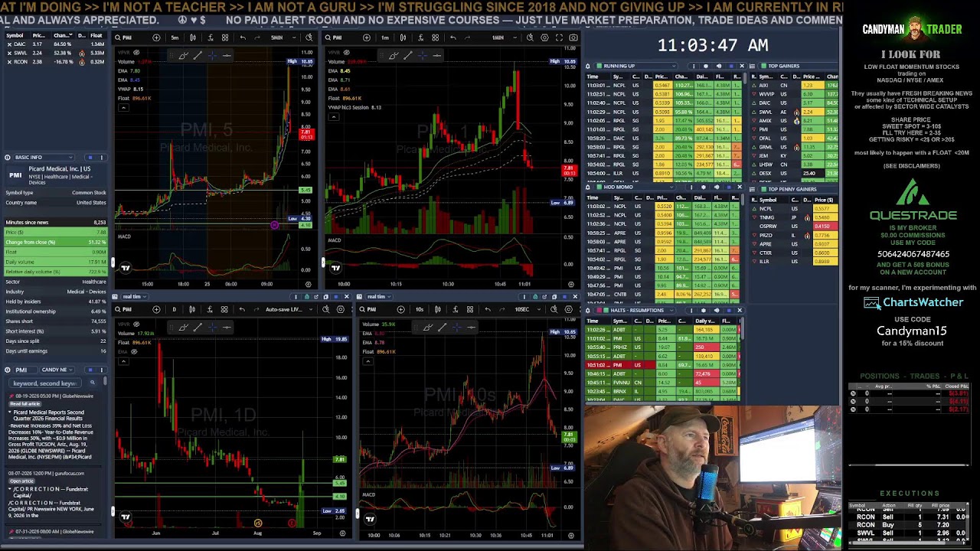Viewport: 980px width, 551px height.
Task: Search the news keyword with the magnifier icon
Action: [93, 383]
